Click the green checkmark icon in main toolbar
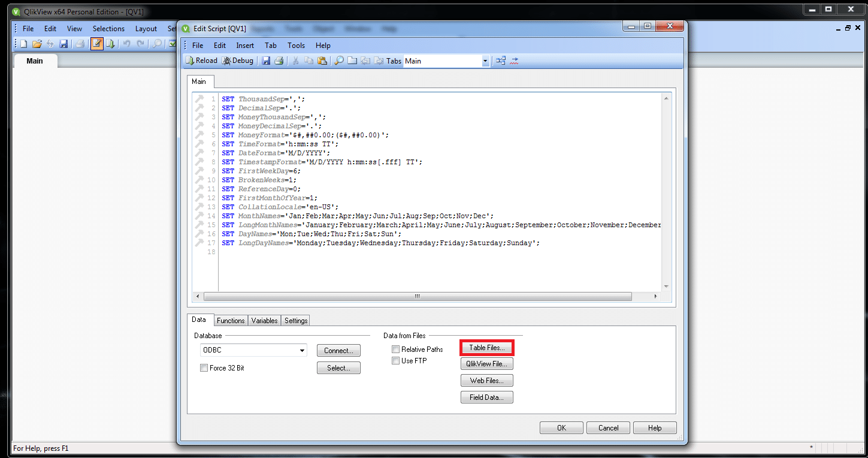This screenshot has width=868, height=458. tap(173, 44)
